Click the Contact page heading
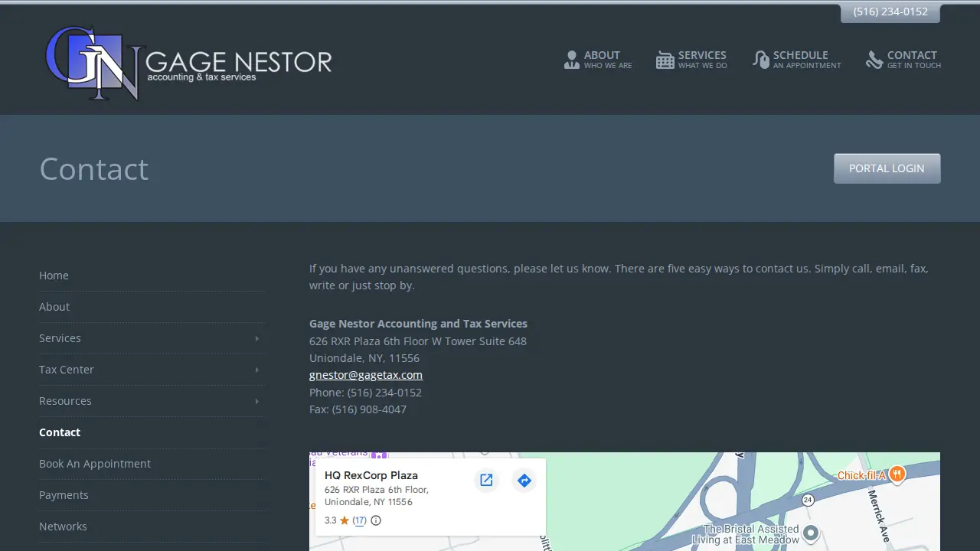 point(94,168)
